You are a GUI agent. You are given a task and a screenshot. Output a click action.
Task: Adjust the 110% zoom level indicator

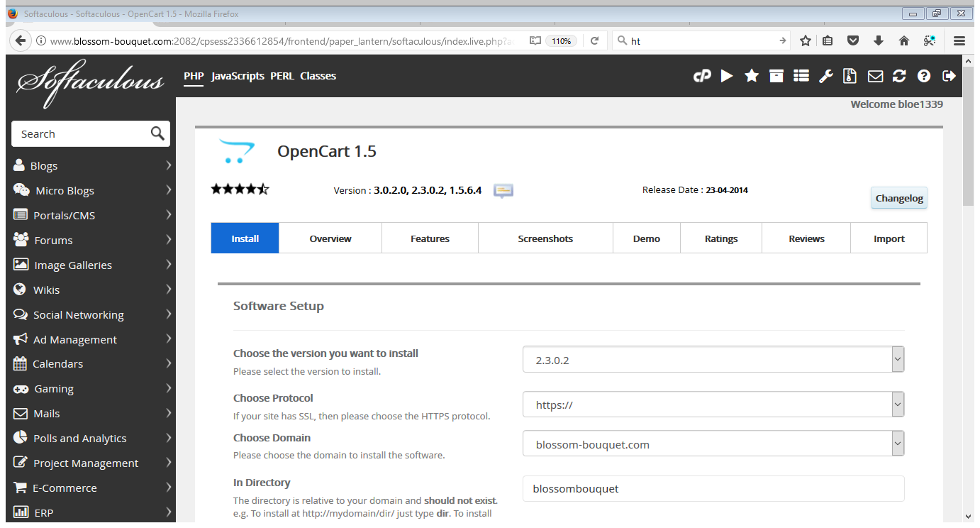[561, 41]
